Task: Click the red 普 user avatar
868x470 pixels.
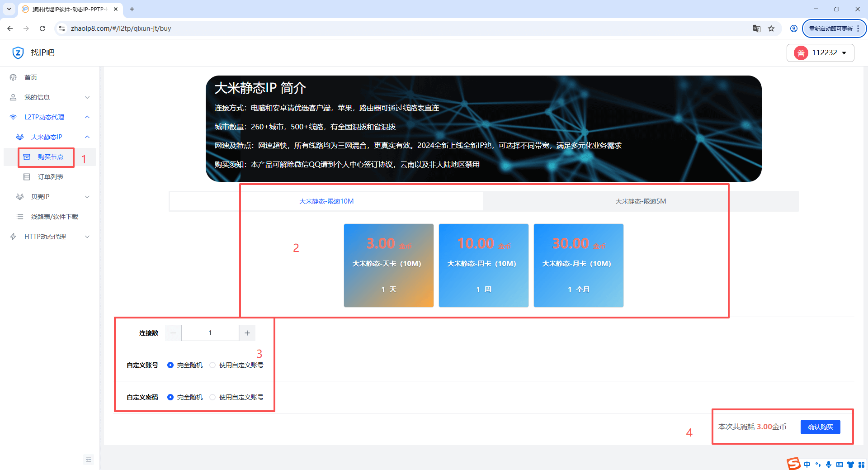Action: point(801,53)
